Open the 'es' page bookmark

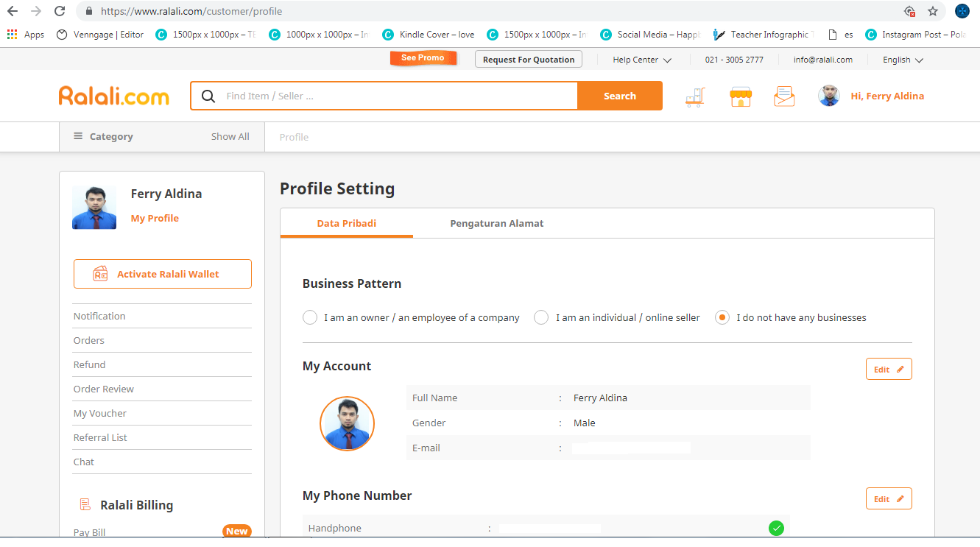841,35
